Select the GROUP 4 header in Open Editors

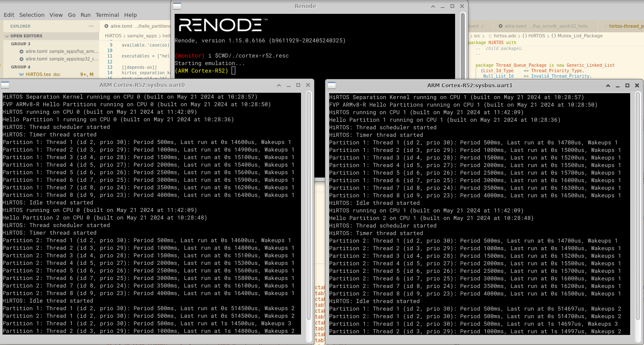(x=21, y=67)
